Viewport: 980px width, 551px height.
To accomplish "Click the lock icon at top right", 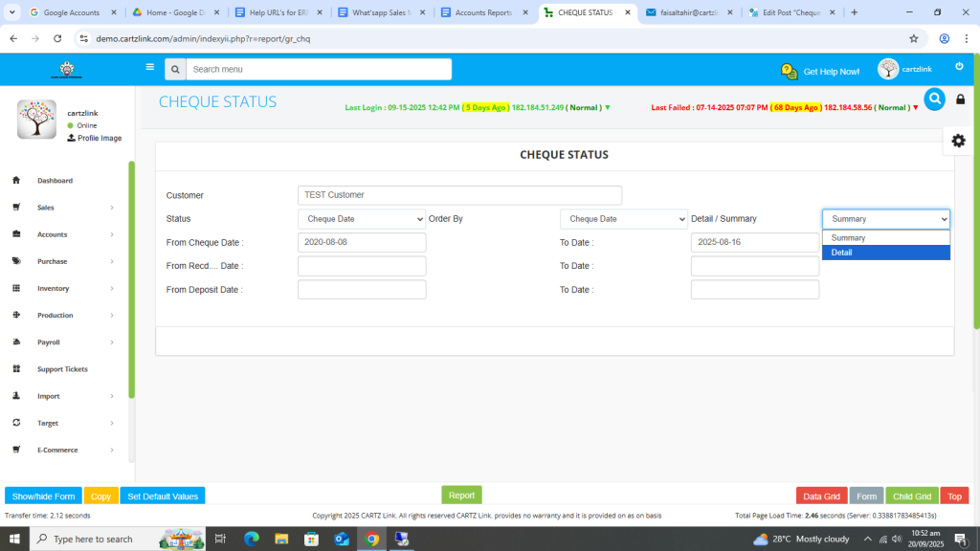I will point(960,99).
